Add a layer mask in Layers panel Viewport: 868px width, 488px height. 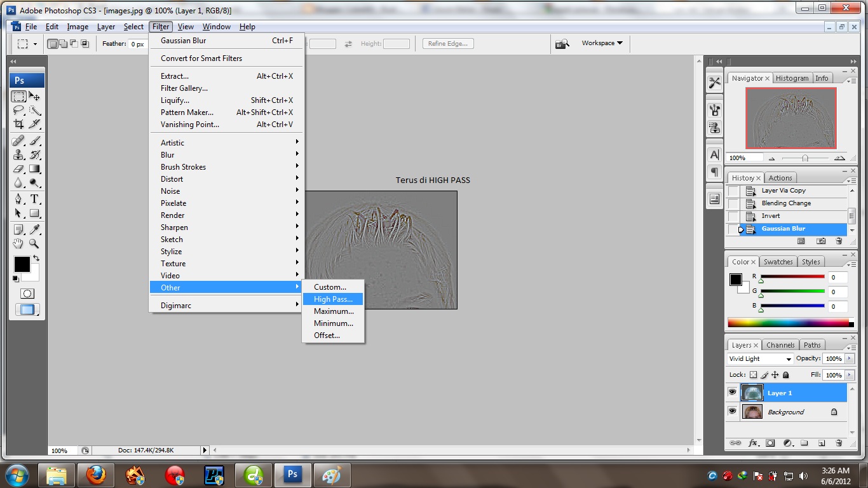[770, 443]
